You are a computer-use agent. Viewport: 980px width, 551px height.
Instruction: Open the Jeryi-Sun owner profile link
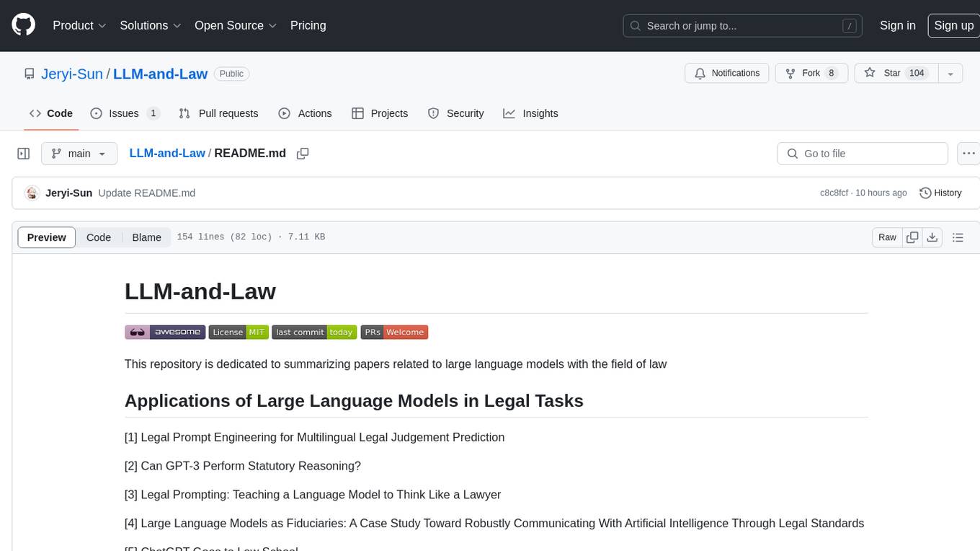tap(72, 74)
